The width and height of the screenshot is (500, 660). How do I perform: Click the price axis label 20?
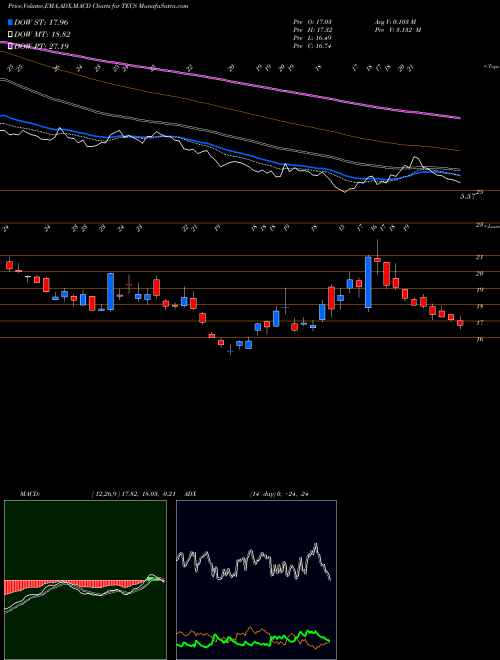pyautogui.click(x=479, y=274)
